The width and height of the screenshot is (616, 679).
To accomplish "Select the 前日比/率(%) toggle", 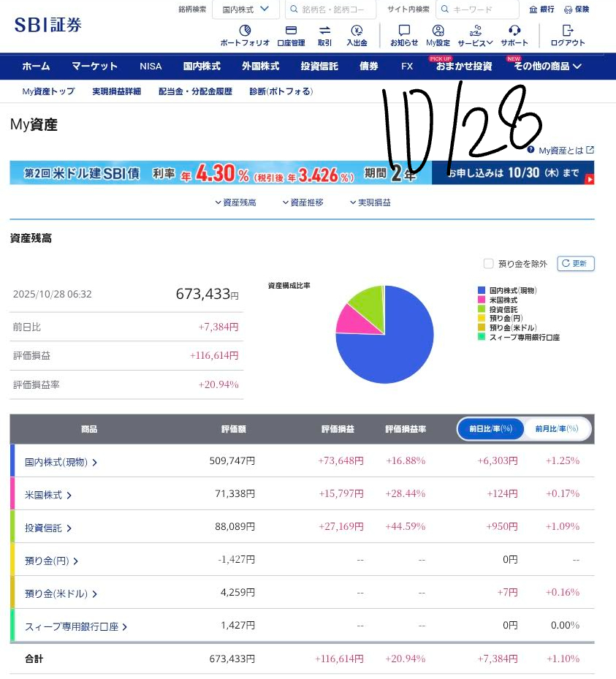I will click(491, 429).
